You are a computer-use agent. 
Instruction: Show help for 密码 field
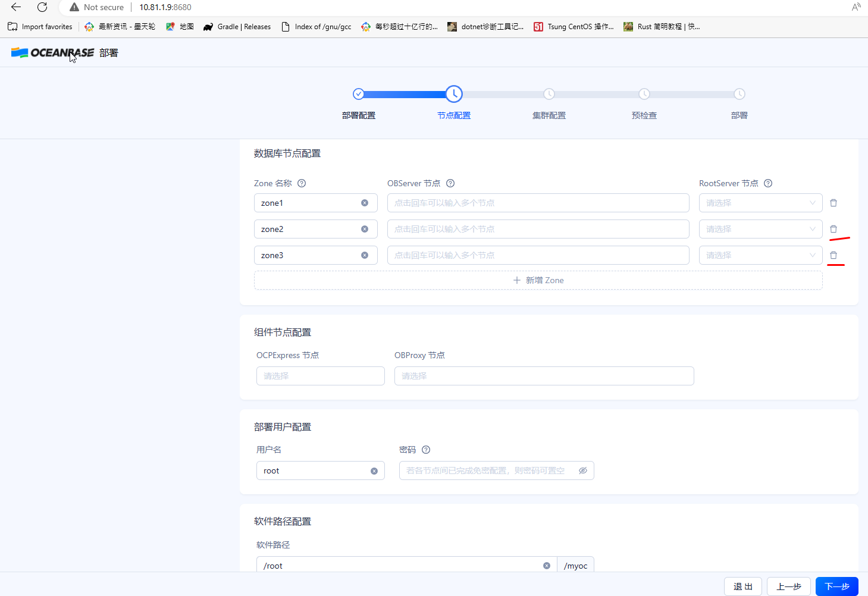click(x=426, y=450)
